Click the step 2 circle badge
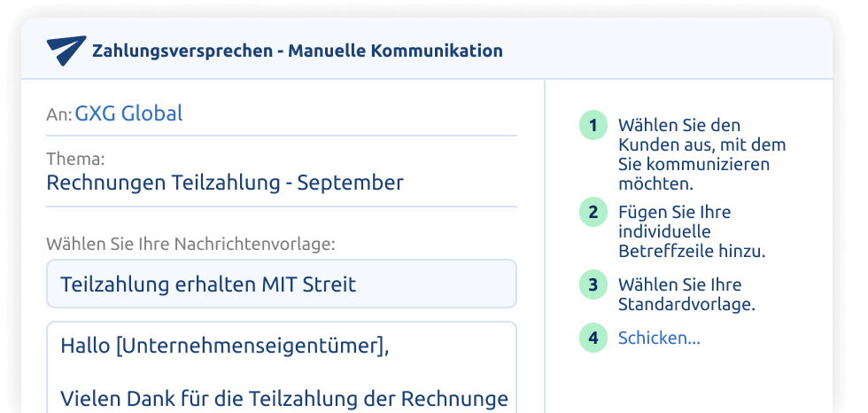868x413 pixels. 593,212
